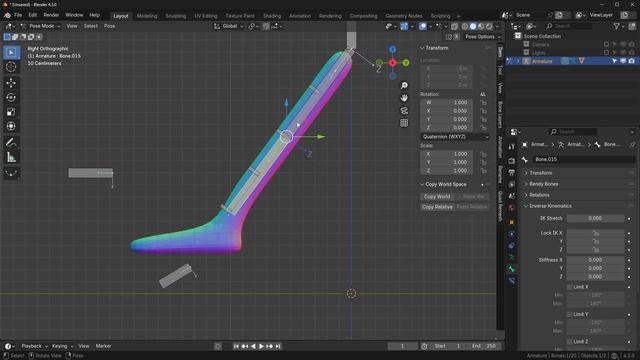
Task: Enable the Limit X checkbox
Action: pyautogui.click(x=570, y=287)
